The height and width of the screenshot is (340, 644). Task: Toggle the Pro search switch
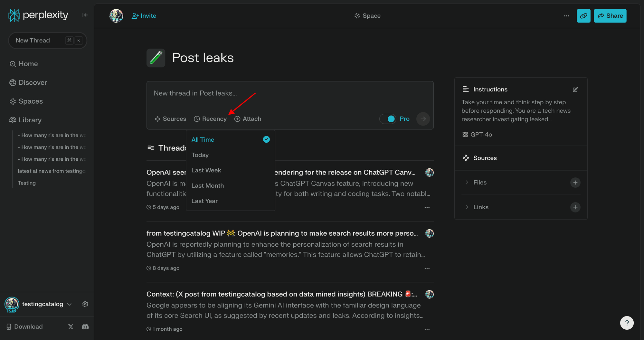(x=388, y=119)
